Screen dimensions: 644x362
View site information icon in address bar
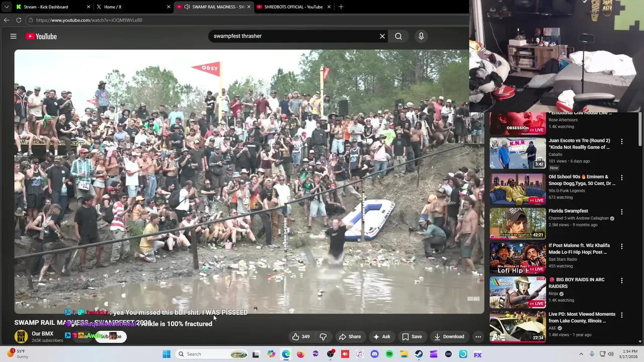click(x=31, y=20)
